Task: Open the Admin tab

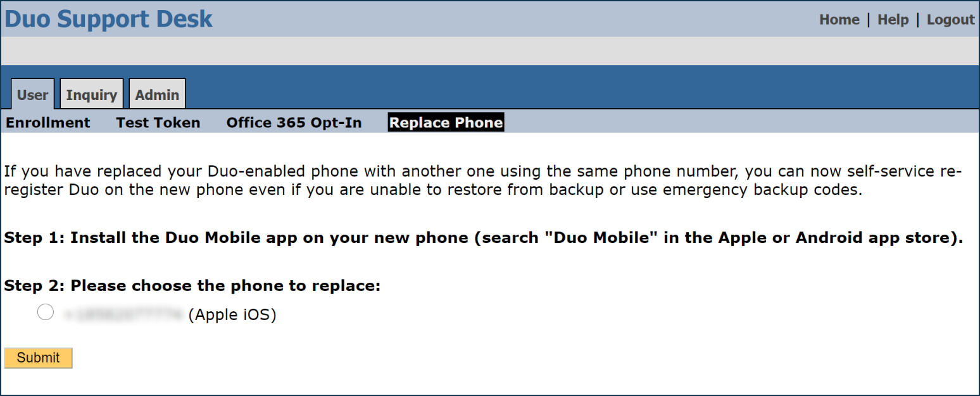Action: 157,94
